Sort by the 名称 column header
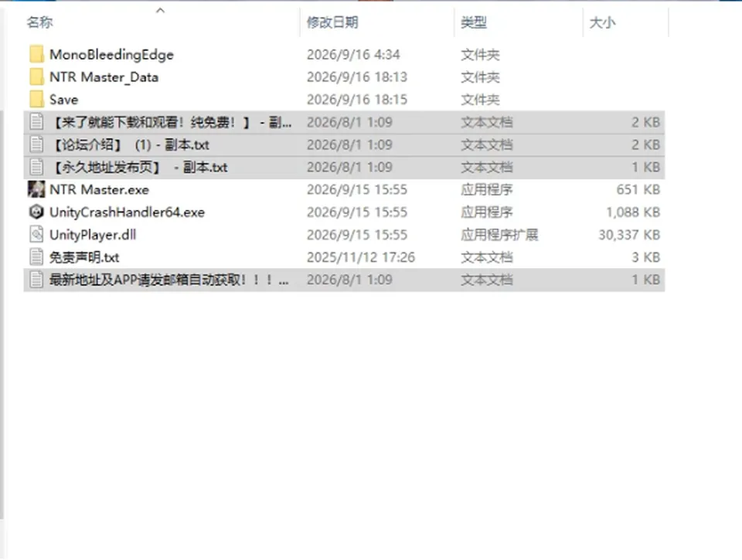742x560 pixels. pyautogui.click(x=39, y=22)
